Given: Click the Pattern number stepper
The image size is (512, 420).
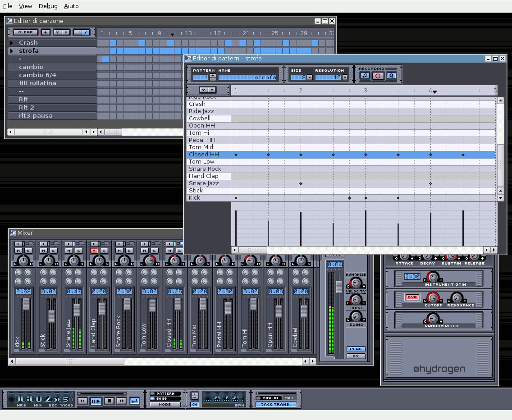Looking at the screenshot, I should coord(213,78).
